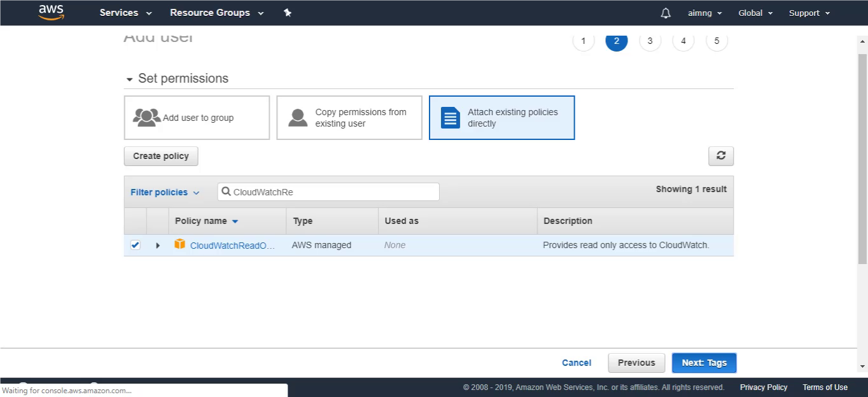Open the notifications bell
Screen dimensions: 868x397
pyautogui.click(x=666, y=13)
